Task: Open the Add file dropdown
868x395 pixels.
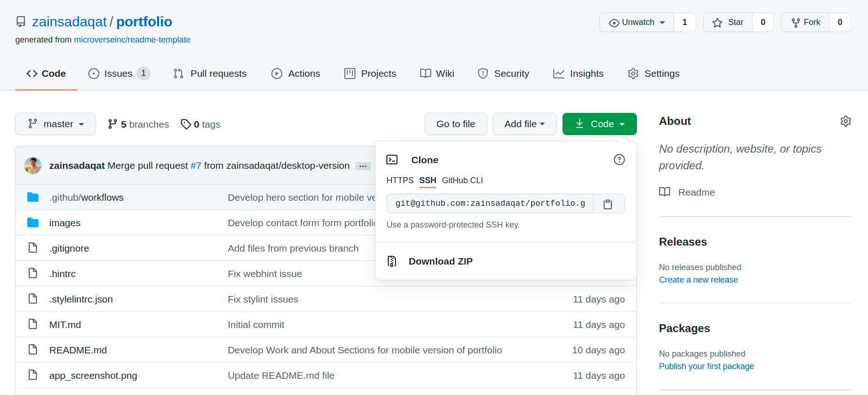Action: [x=525, y=124]
